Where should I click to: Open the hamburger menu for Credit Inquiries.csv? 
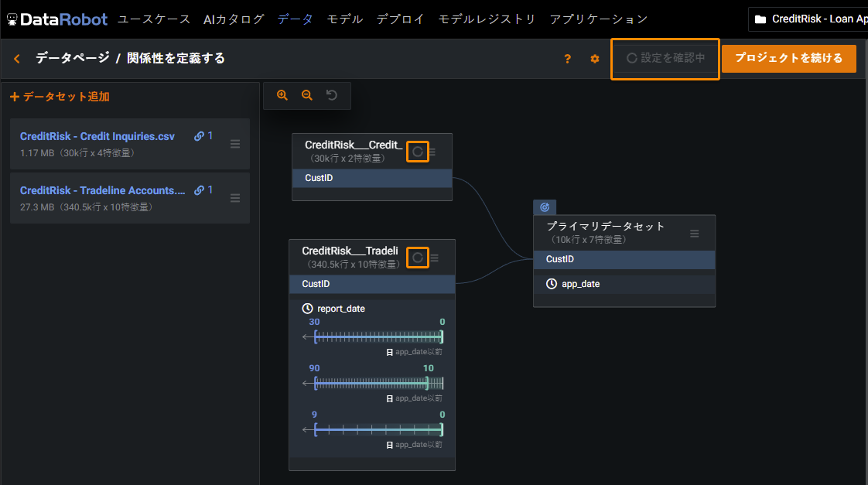point(235,144)
